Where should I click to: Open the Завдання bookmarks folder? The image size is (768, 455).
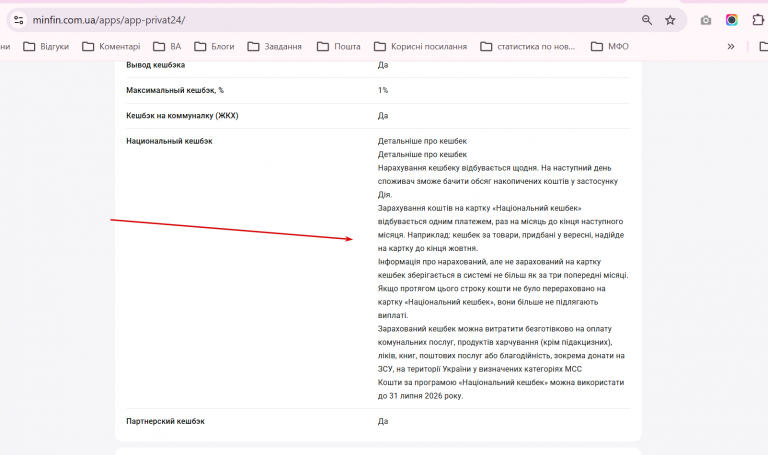point(275,47)
